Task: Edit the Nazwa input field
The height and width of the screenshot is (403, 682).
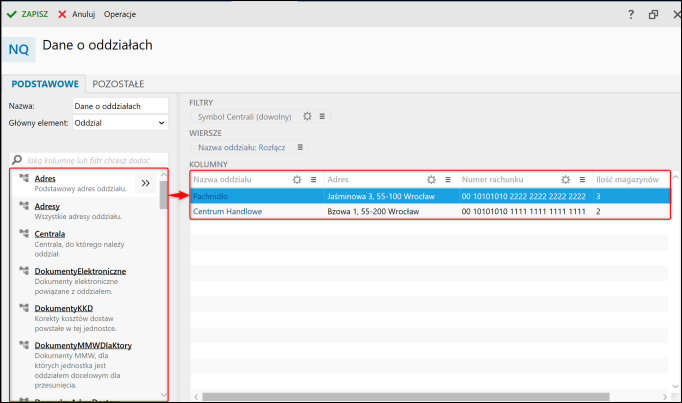Action: pyautogui.click(x=120, y=106)
